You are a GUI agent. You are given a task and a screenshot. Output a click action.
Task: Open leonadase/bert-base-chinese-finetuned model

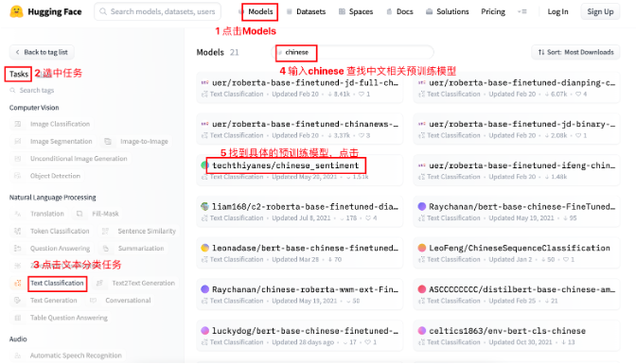300,253
